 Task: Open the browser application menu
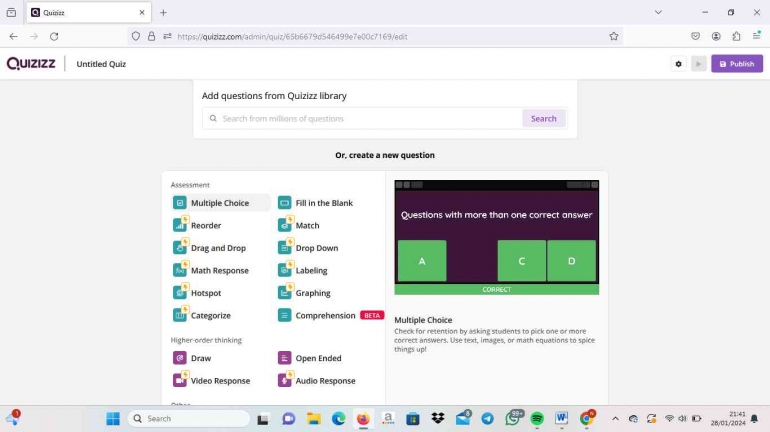pyautogui.click(x=756, y=36)
